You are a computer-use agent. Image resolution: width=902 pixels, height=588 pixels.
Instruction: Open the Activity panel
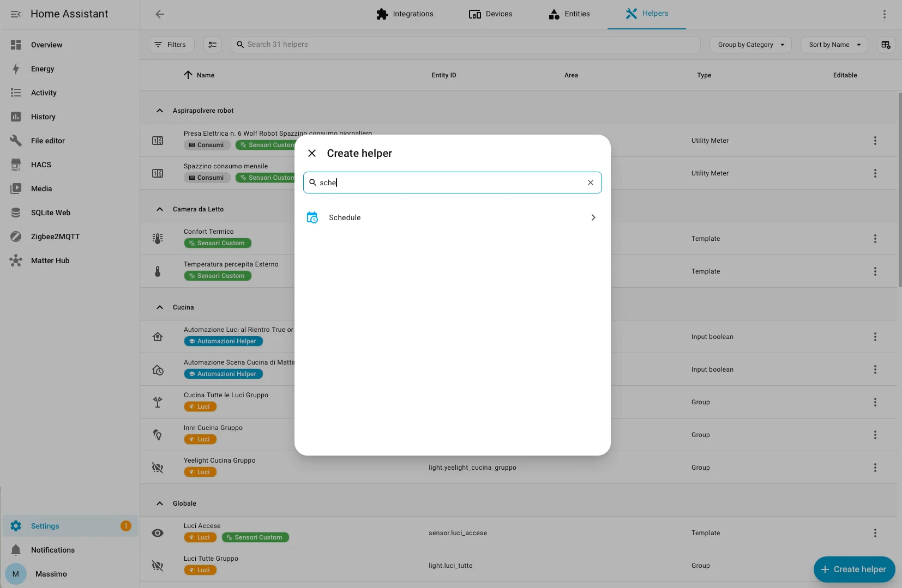click(x=70, y=93)
